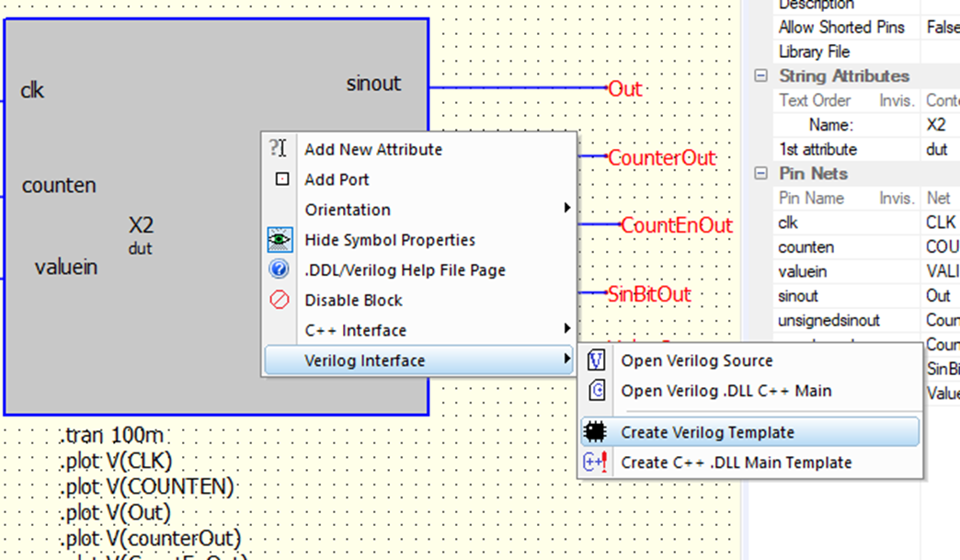Image resolution: width=960 pixels, height=560 pixels.
Task: Collapse the String Attributes section
Action: tap(760, 76)
